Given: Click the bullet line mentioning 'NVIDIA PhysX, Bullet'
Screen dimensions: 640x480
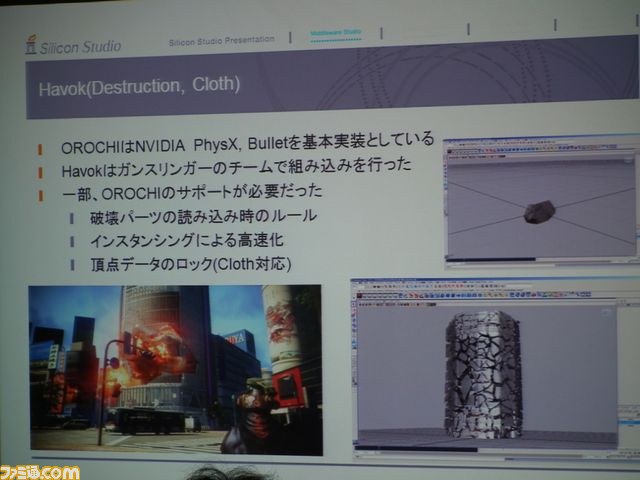Looking at the screenshot, I should pos(247,143).
